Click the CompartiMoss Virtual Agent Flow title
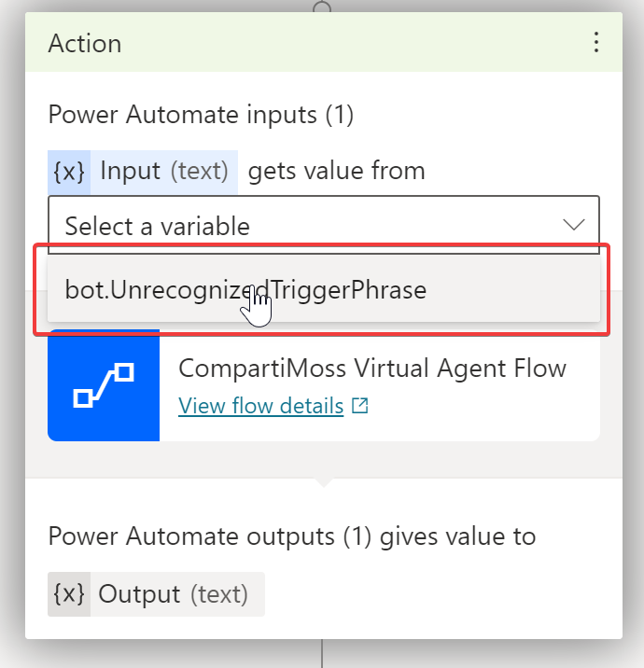 [x=371, y=369]
